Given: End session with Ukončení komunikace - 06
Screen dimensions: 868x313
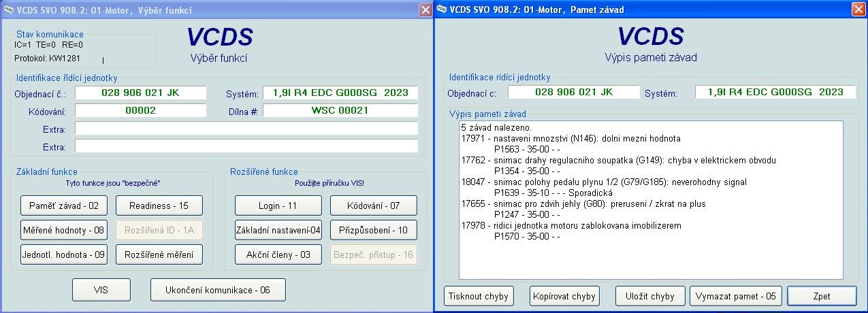Looking at the screenshot, I should (218, 290).
